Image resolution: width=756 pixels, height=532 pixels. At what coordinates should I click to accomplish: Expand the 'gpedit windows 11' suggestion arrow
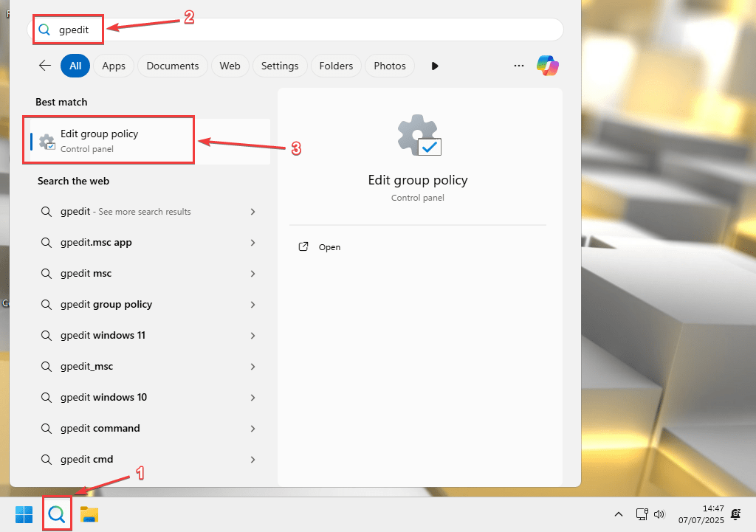coord(252,336)
